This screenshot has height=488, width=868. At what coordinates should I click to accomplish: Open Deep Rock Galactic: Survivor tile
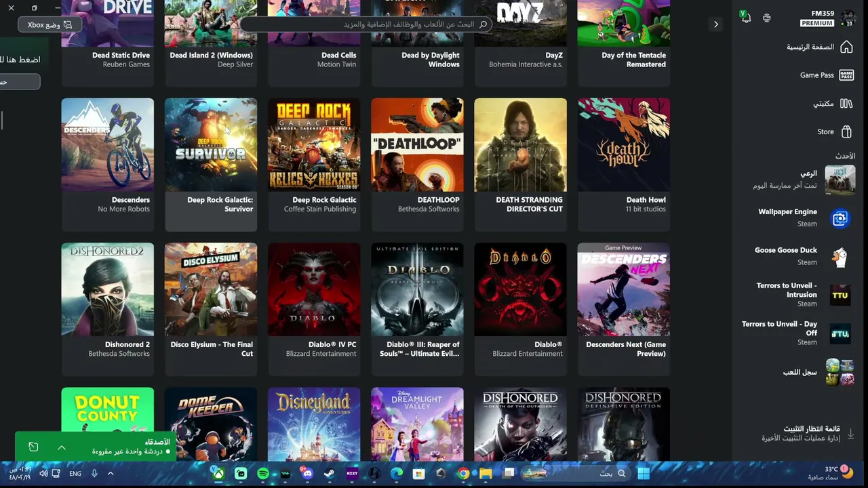tap(211, 165)
